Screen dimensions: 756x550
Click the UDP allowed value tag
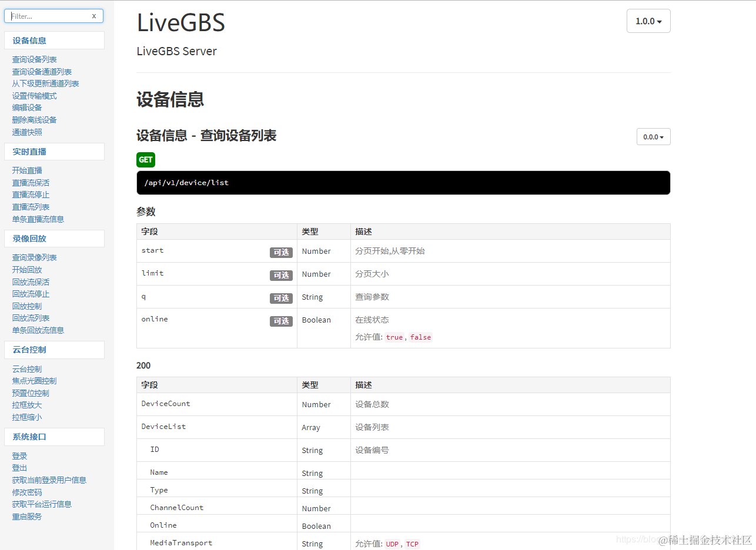click(x=392, y=544)
